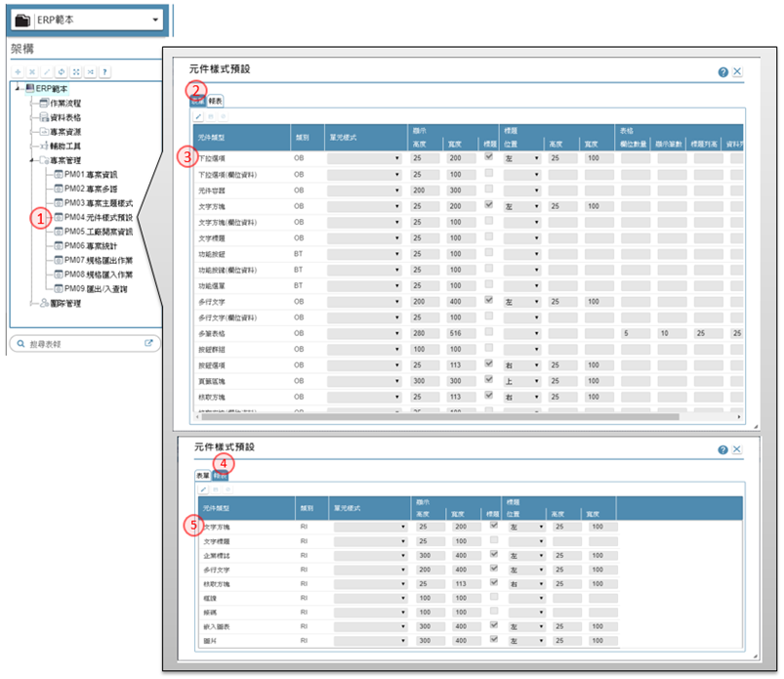Open PM03 專案主題樣式 in the tree
The height and width of the screenshot is (679, 784).
tap(99, 203)
